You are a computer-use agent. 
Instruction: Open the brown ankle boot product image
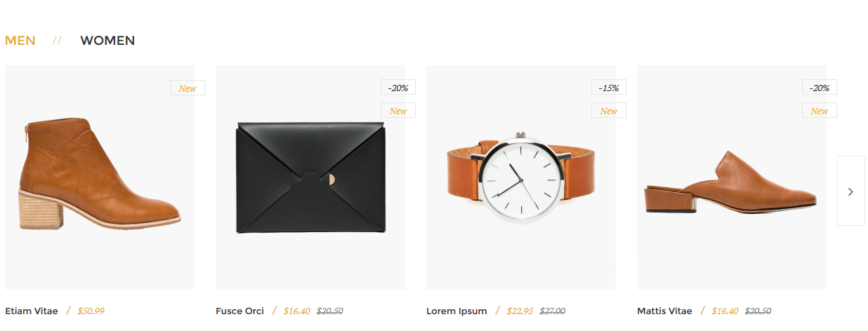click(x=100, y=177)
